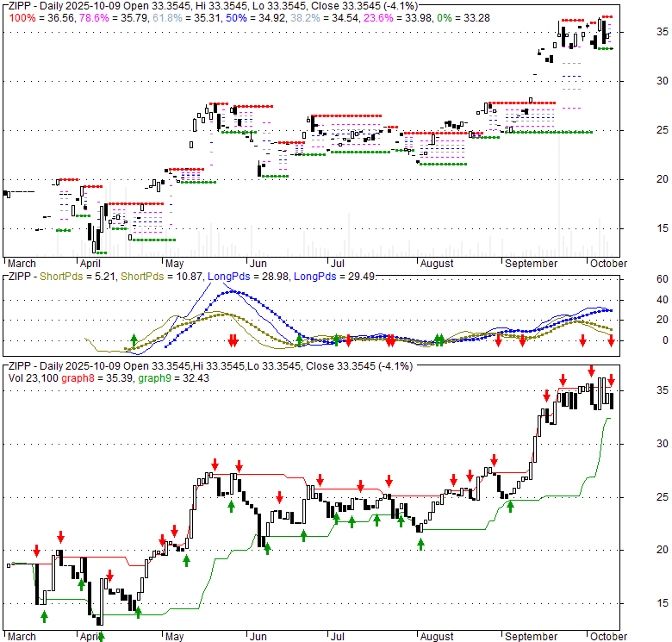
Task: Click the long green dotted support line across September
Action: point(549,133)
